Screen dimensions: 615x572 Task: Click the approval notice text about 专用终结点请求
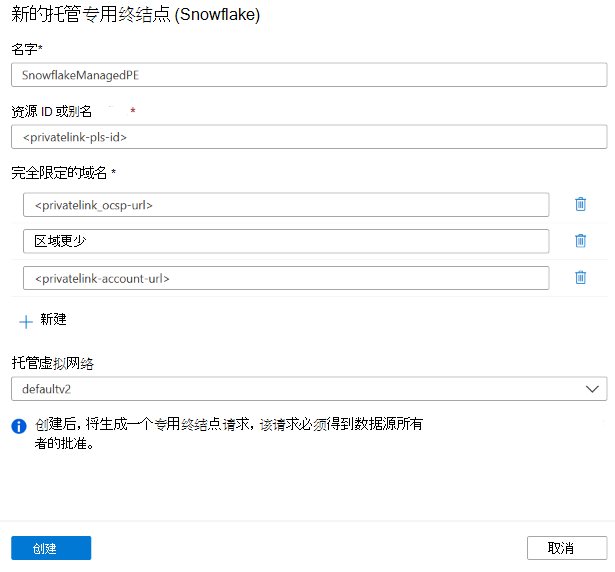(229, 434)
